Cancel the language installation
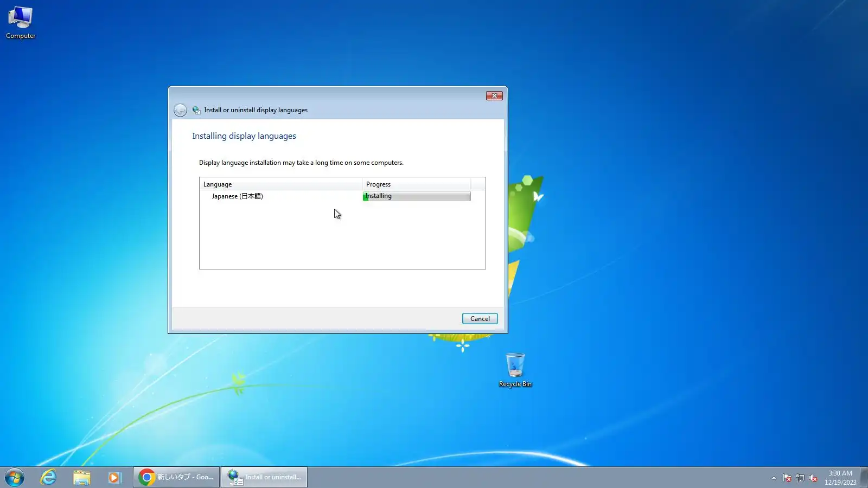868x488 pixels. point(480,319)
